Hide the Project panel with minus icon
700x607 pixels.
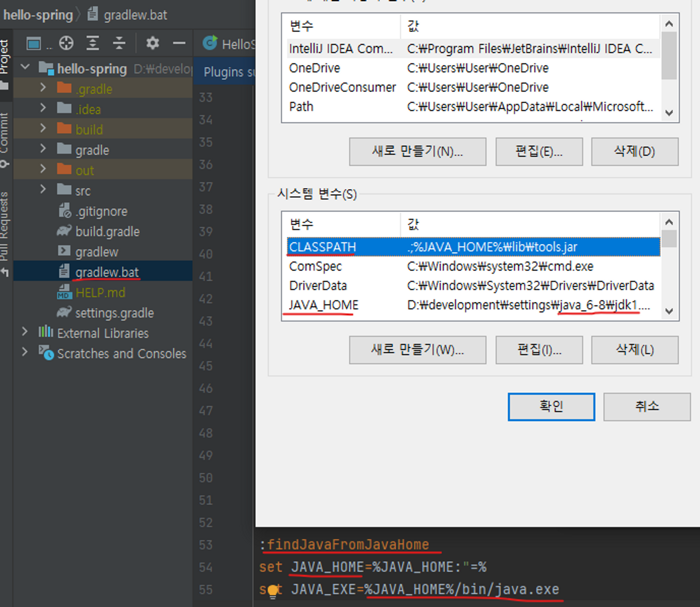coord(179,43)
